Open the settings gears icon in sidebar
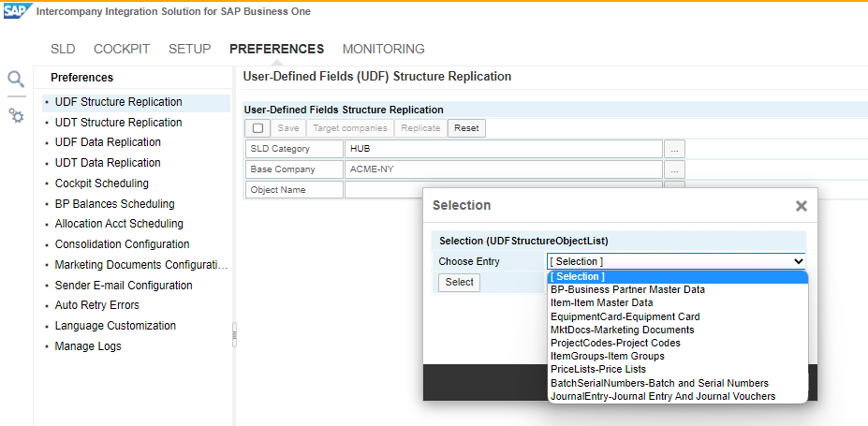This screenshot has width=868, height=426. (x=16, y=115)
